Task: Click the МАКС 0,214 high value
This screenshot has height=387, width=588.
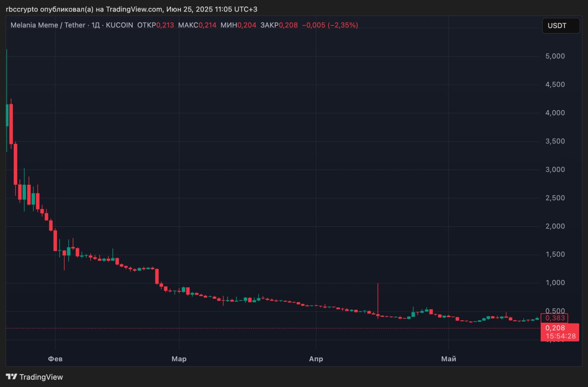Action: click(x=197, y=25)
